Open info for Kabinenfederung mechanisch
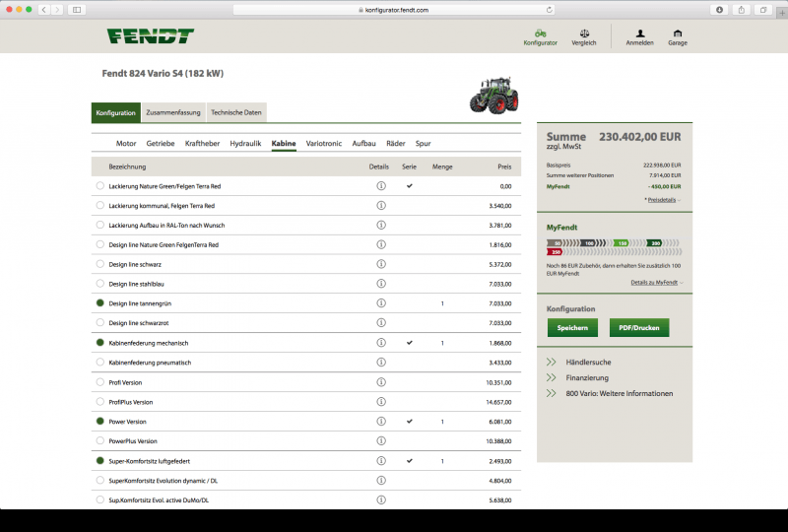 point(381,343)
